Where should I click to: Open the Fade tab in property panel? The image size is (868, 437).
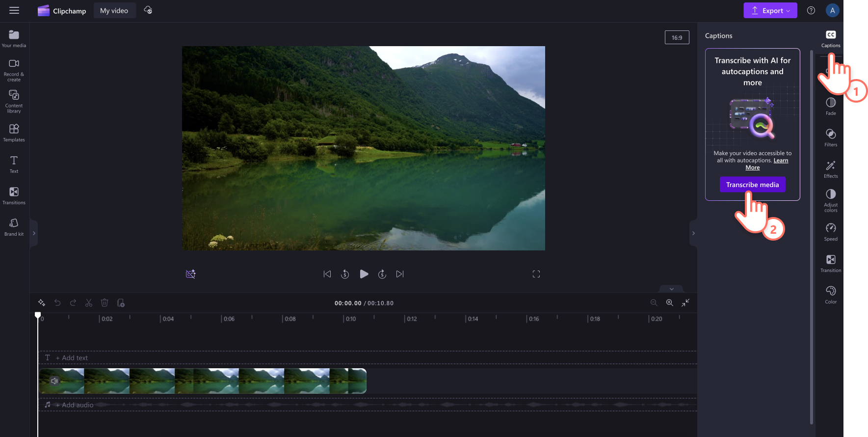(x=831, y=106)
